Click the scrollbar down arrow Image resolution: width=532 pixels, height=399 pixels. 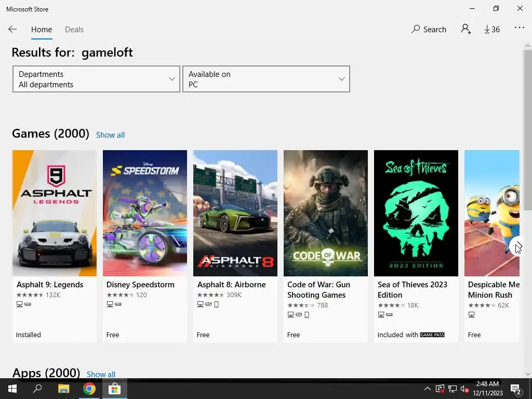pyautogui.click(x=528, y=374)
